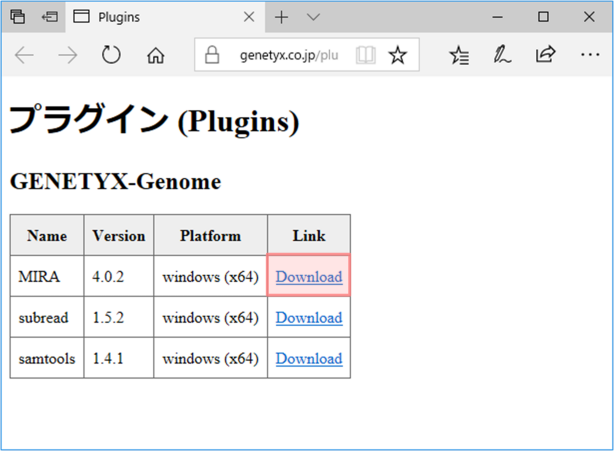This screenshot has height=451, width=614.
Task: Close the browser window
Action: pos(589,17)
